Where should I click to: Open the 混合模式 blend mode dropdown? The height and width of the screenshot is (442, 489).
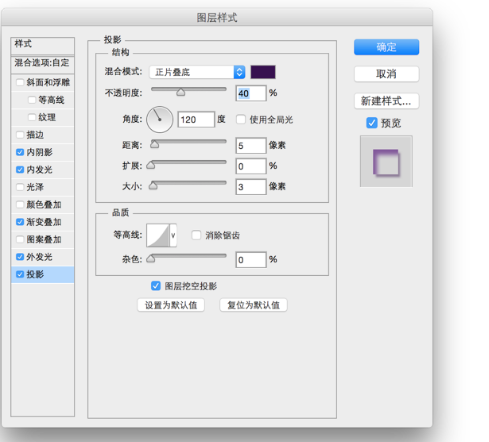197,72
